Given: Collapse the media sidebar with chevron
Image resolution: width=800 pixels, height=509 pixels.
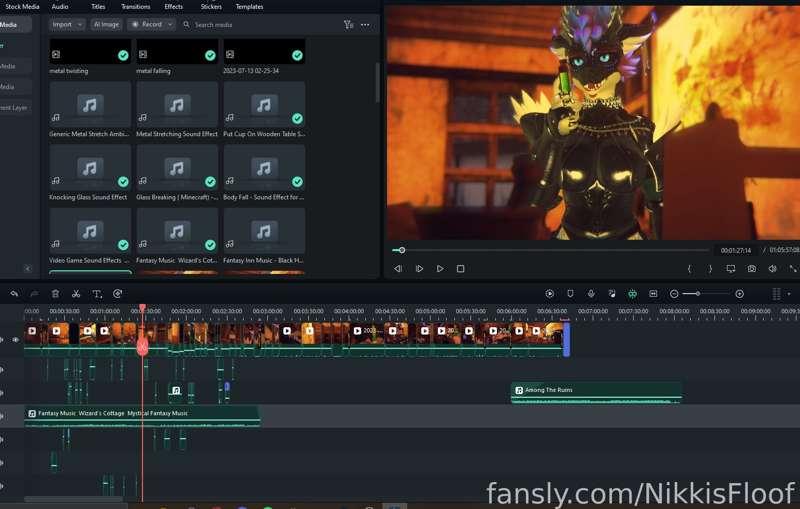Looking at the screenshot, I should click(28, 268).
